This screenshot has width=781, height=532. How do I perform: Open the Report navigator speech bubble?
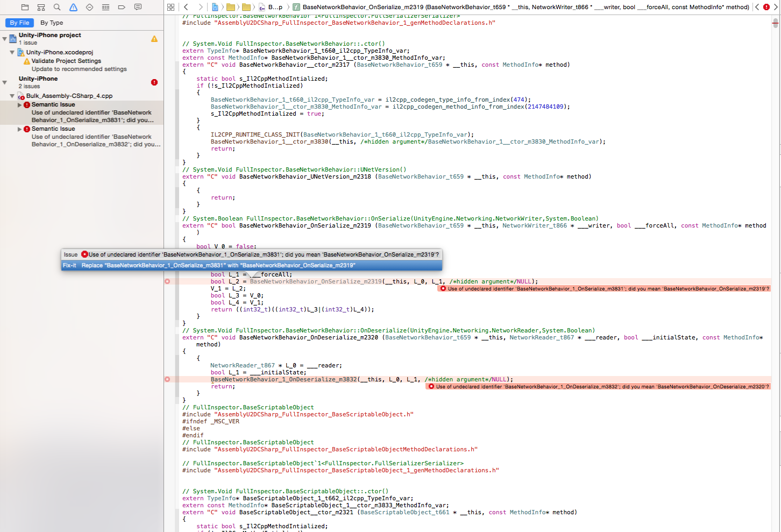click(138, 7)
